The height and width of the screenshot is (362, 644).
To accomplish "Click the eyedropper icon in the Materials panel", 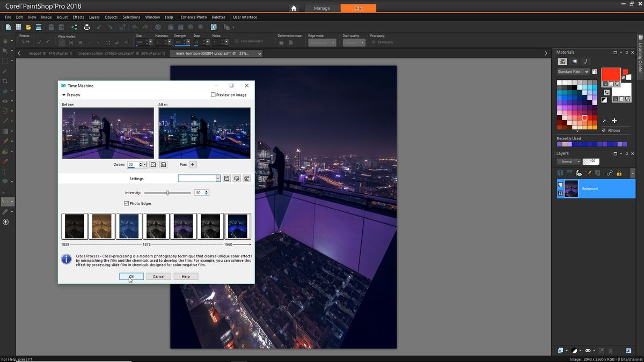I will click(604, 121).
